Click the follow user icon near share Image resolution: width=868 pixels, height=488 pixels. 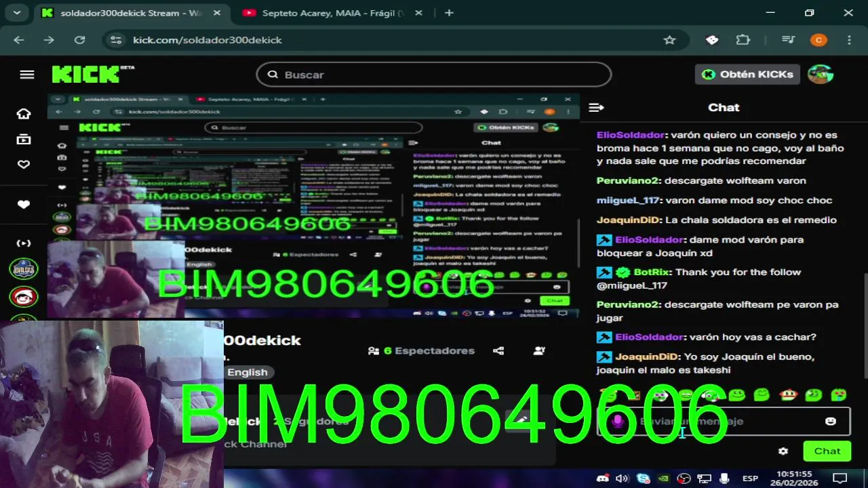coord(539,350)
